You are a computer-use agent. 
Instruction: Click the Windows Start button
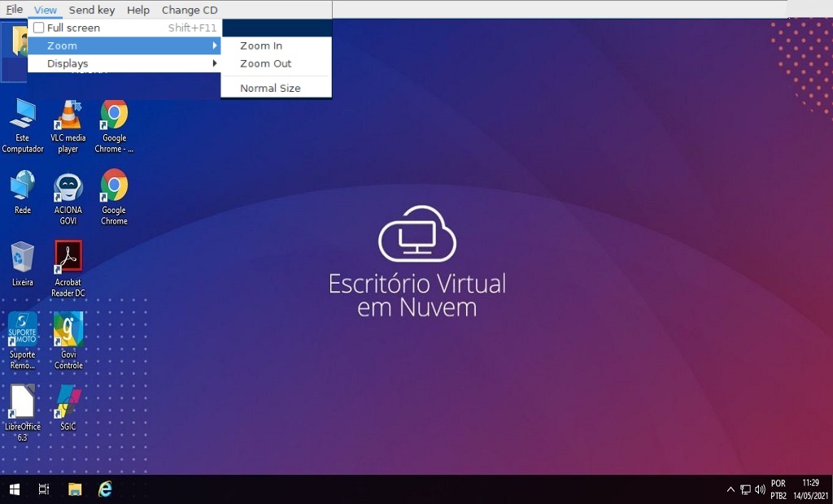click(x=14, y=489)
